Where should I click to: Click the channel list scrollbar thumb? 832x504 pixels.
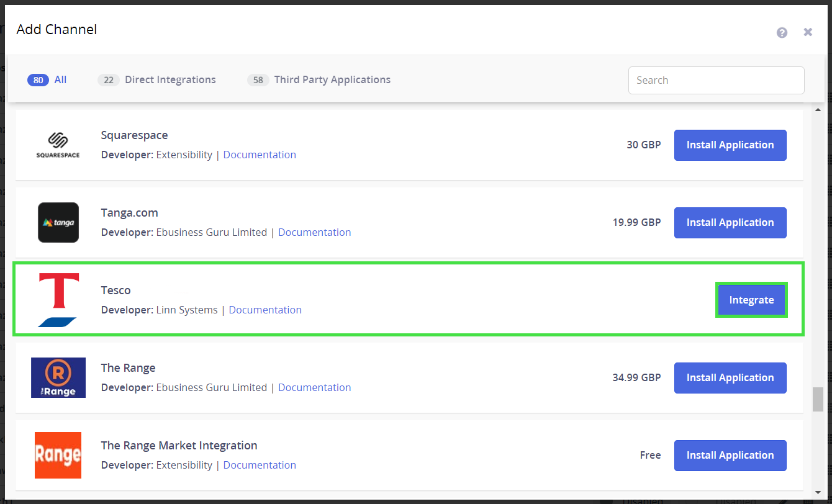818,399
